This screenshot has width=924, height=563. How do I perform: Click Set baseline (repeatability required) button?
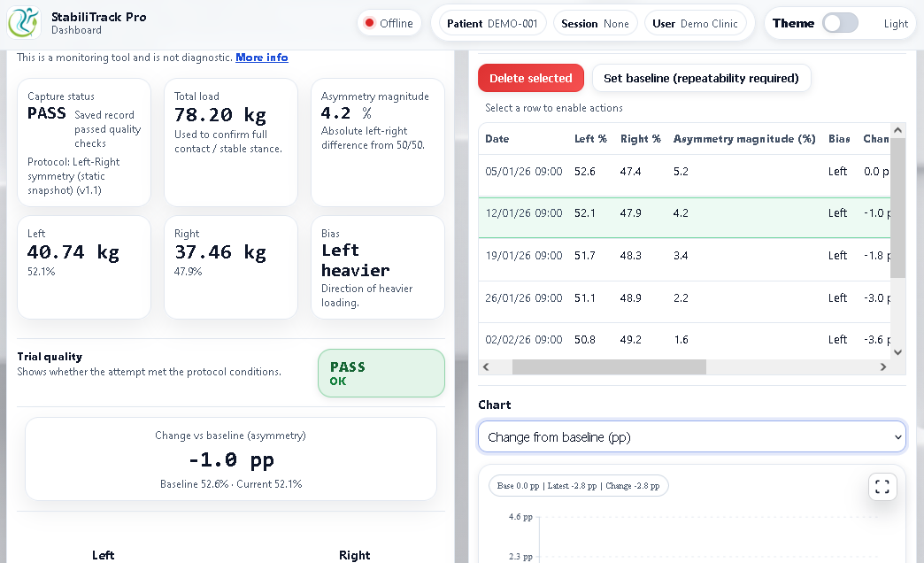pos(701,78)
